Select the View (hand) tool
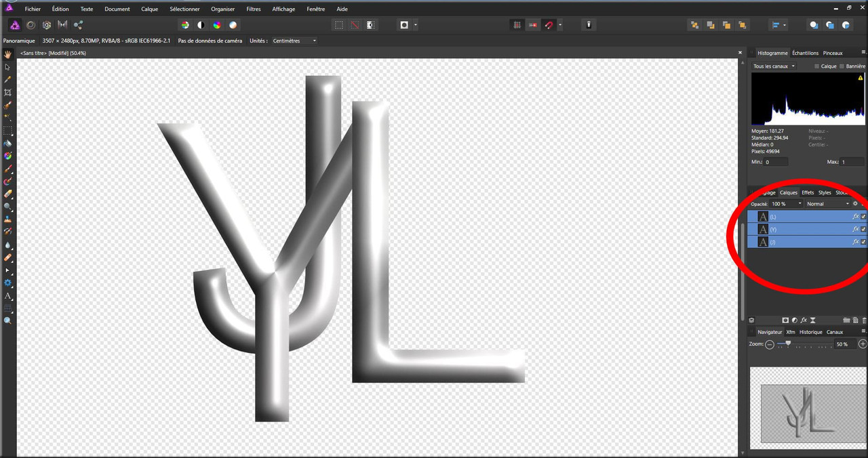 click(8, 54)
